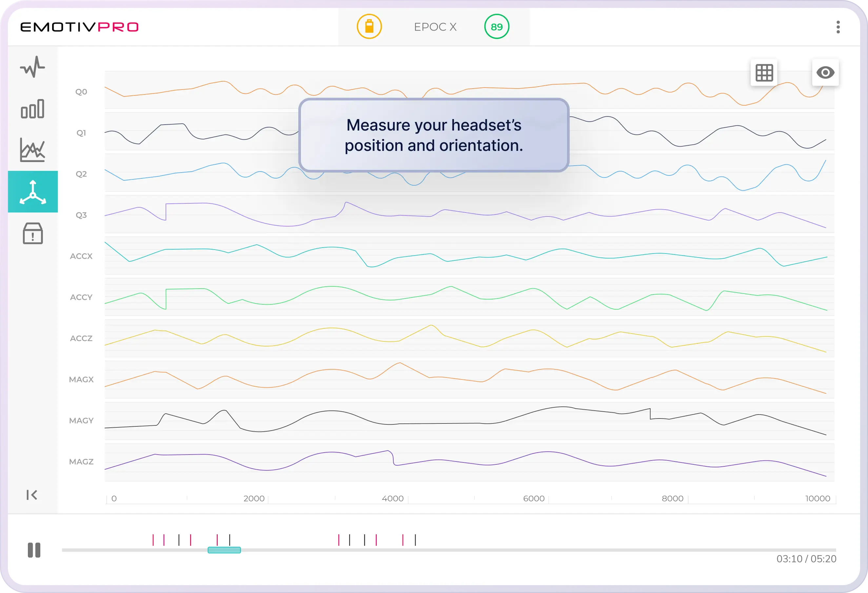Click the EPOC X headset name
The image size is (868, 593).
click(435, 27)
